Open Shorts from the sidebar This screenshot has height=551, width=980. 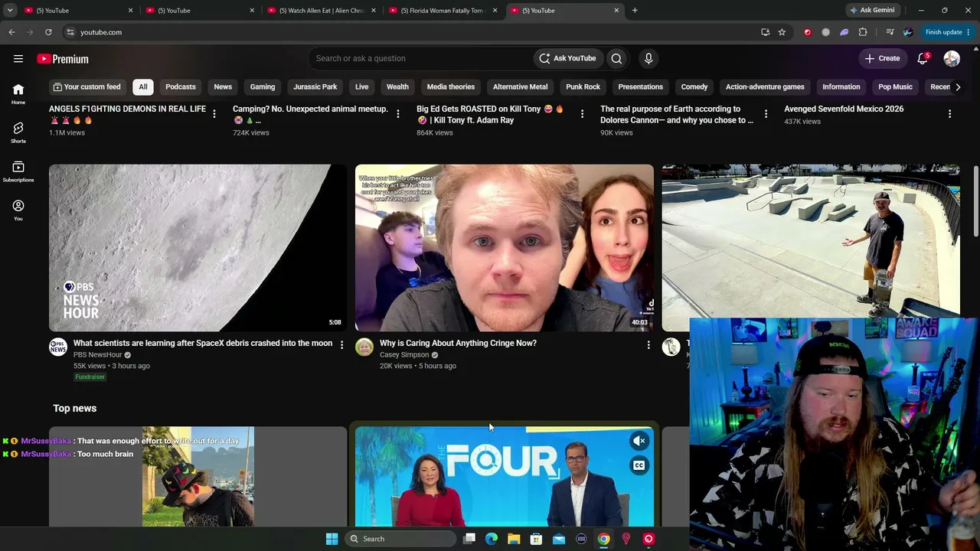[x=18, y=132]
